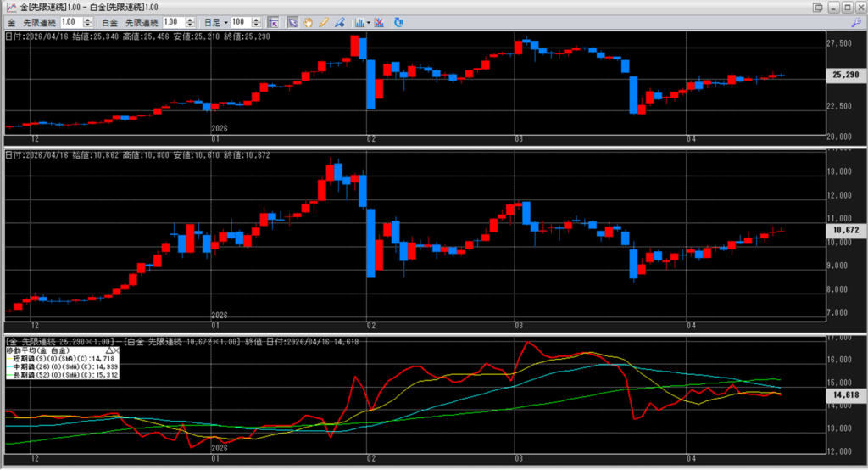Click the platinum chart OHLC header line

pos(138,155)
